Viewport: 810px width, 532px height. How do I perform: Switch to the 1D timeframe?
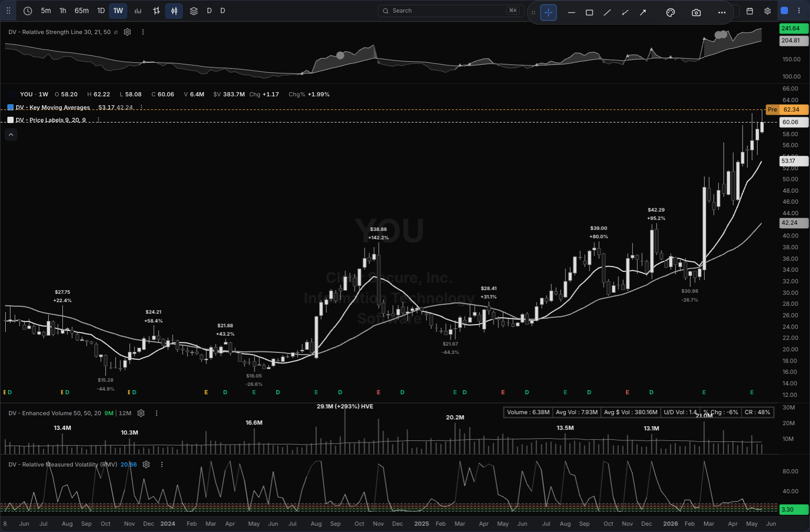tap(101, 10)
